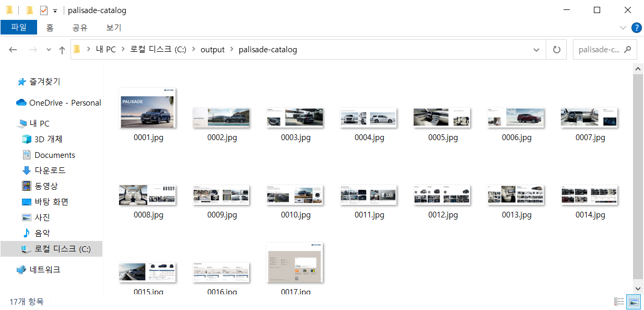Switch to the 보기 ribbon tab
The width and height of the screenshot is (644, 310).
point(114,27)
